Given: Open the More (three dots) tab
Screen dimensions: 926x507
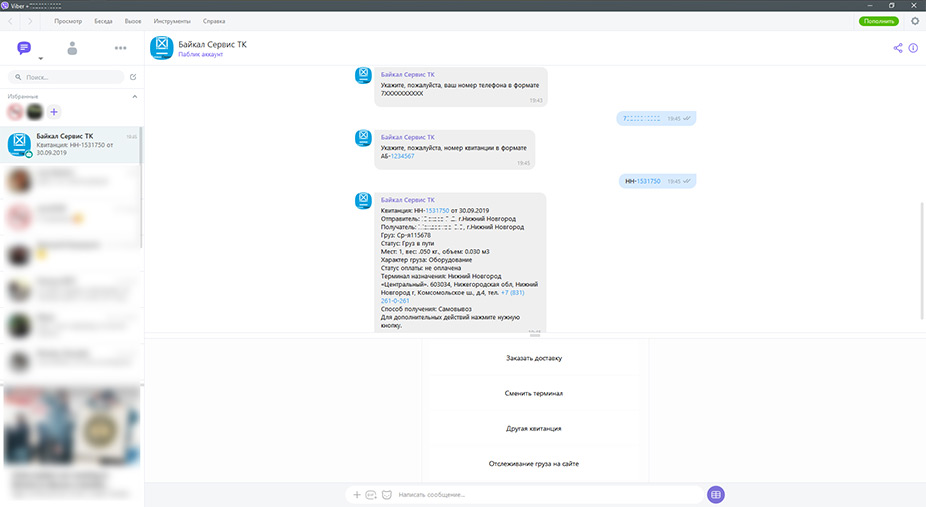Looking at the screenshot, I should tap(121, 48).
